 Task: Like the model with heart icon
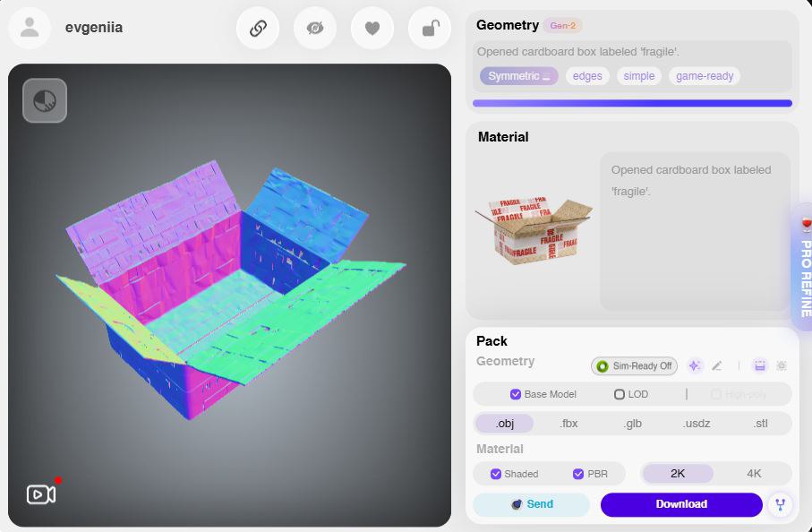point(372,28)
